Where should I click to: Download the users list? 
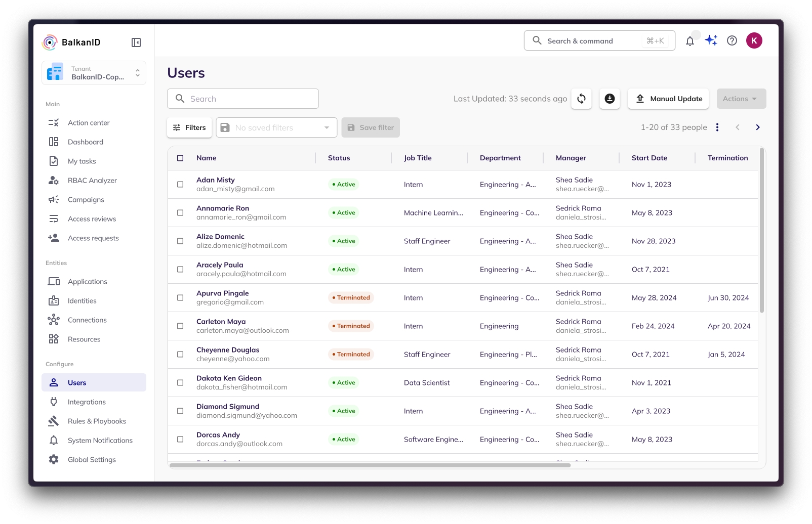click(x=610, y=99)
